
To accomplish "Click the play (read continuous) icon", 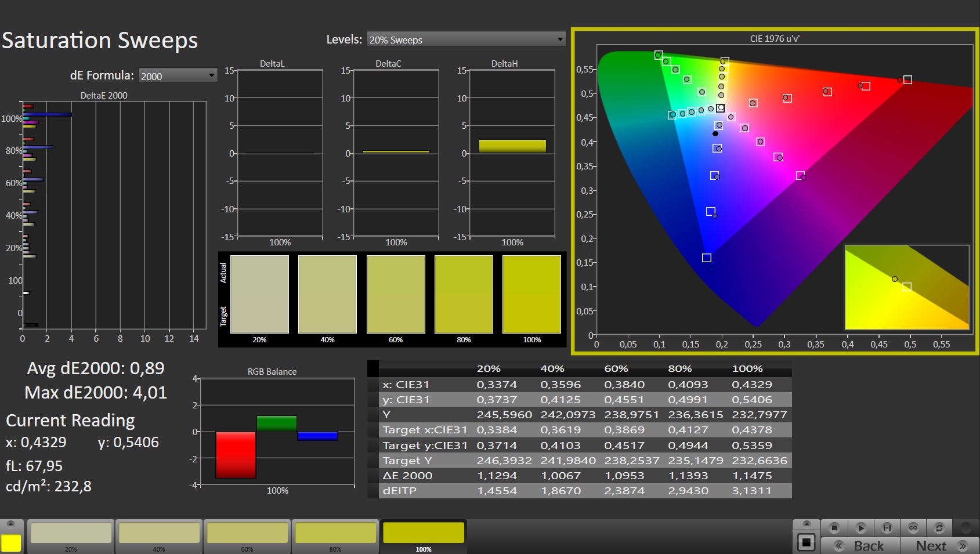I will click(861, 527).
